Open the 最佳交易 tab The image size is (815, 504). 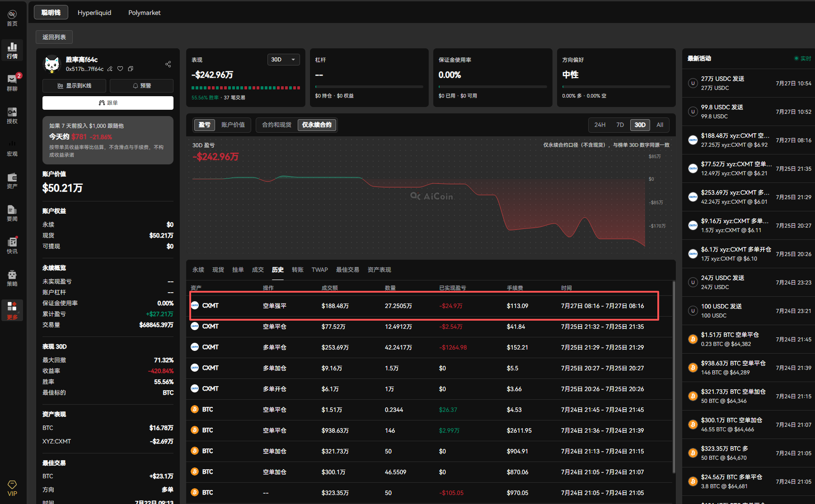(347, 270)
